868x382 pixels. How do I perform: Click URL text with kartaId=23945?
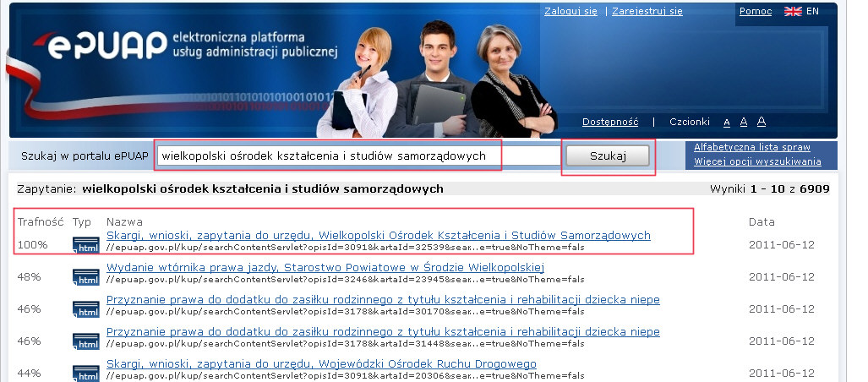(x=345, y=280)
